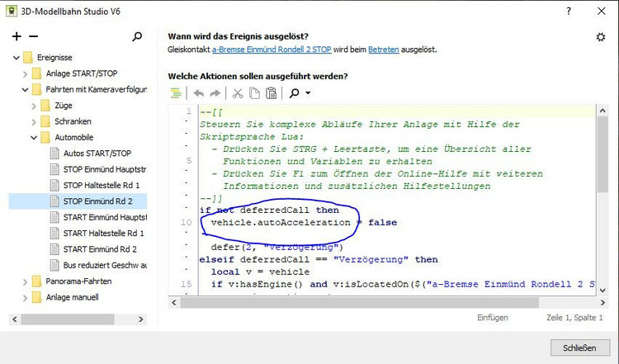This screenshot has height=364, width=619.
Task: Open the a-Bremse Einmünd Rondell 2 STOP link
Action: [x=272, y=50]
